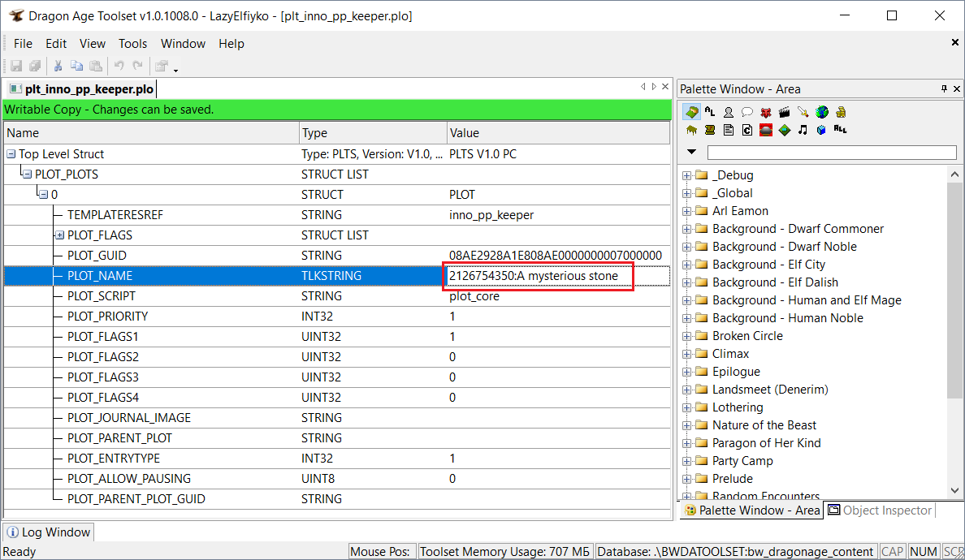Click the Cut scissors toolbar icon
This screenshot has height=560, width=965.
58,66
